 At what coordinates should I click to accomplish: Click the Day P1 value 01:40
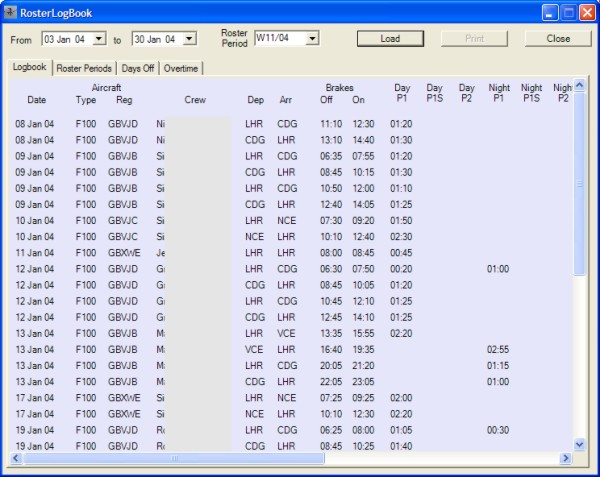[x=401, y=446]
